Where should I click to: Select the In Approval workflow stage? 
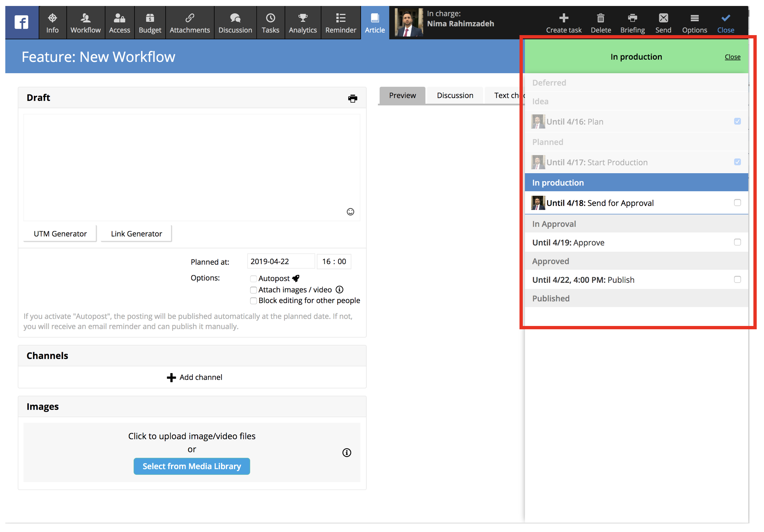click(x=554, y=224)
